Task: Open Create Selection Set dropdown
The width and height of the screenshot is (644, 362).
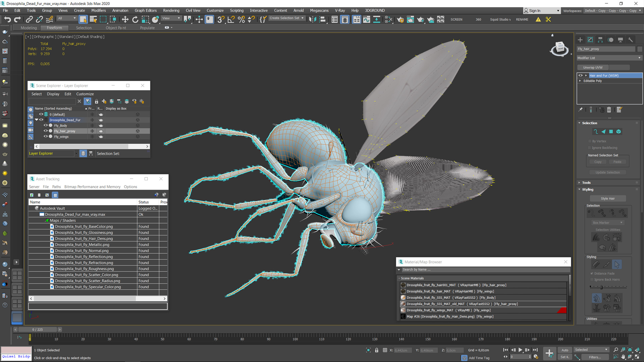Action: [x=287, y=18]
